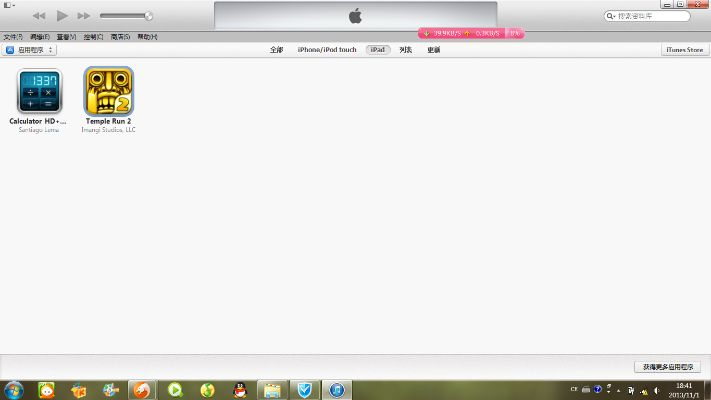Click the iTunes icon in the taskbar

338,388
